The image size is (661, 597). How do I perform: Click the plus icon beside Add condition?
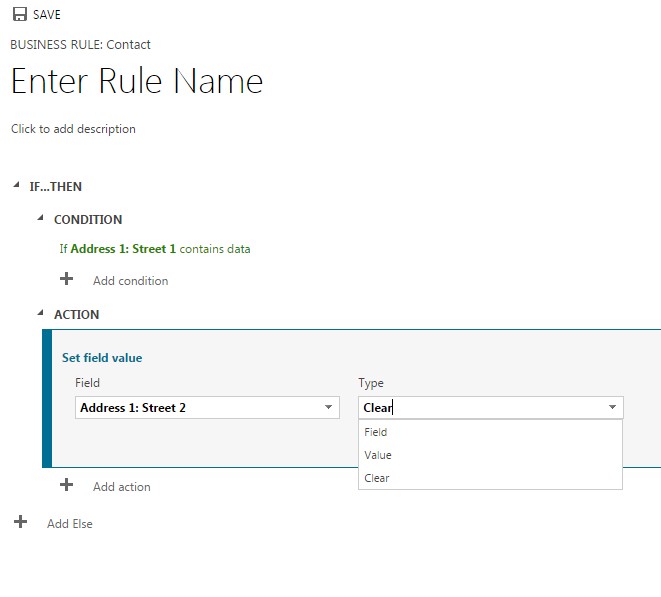click(67, 279)
